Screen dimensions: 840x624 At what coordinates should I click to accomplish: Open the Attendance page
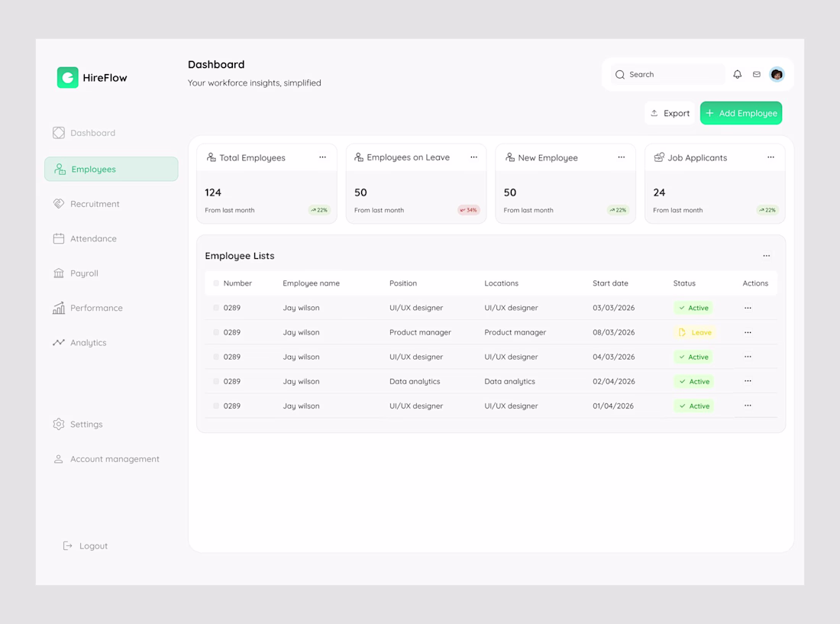pyautogui.click(x=85, y=239)
